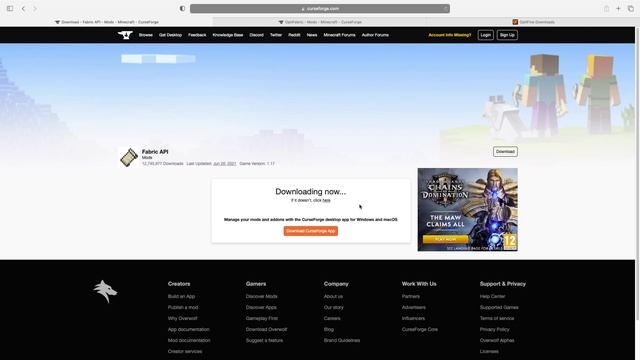Open Supported Games footer link

point(499,307)
